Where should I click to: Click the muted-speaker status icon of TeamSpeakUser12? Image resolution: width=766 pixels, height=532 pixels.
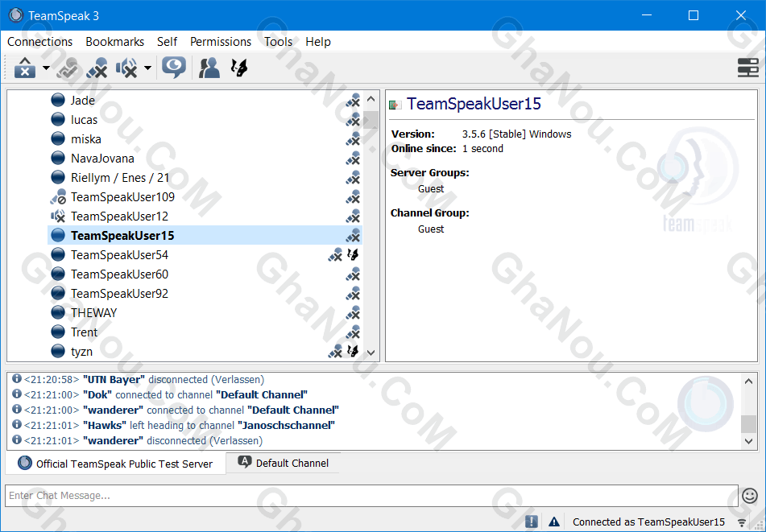point(58,217)
